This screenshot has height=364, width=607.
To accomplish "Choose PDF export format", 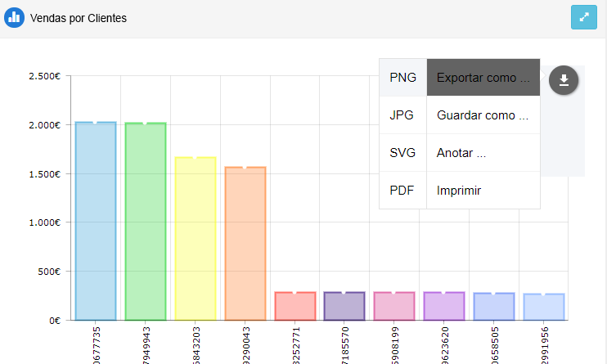I will tap(402, 191).
